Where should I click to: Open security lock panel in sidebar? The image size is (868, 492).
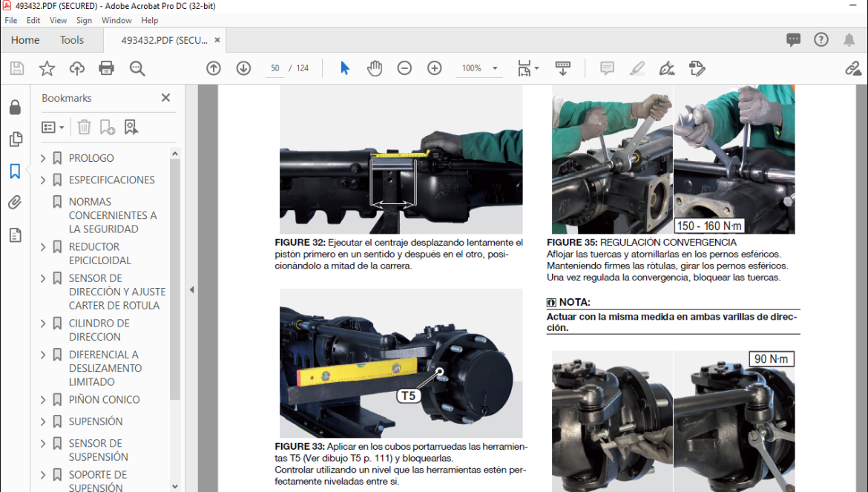click(15, 107)
